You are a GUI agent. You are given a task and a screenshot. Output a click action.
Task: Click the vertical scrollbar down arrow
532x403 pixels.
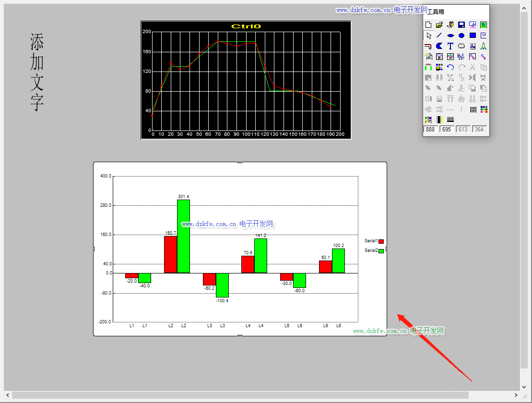(524, 387)
